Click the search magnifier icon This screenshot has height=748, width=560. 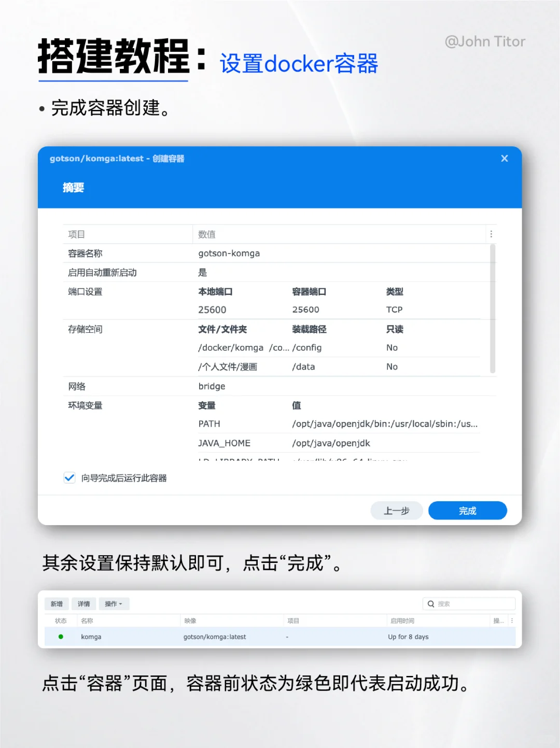tap(431, 604)
